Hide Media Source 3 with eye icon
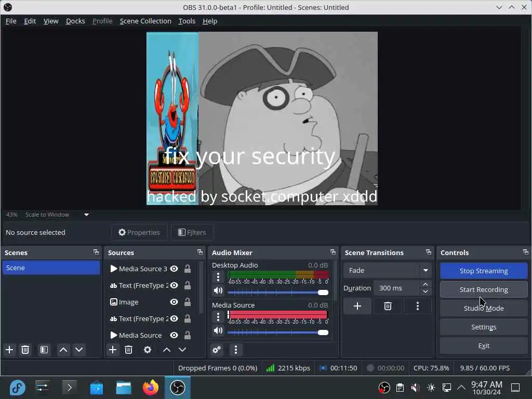Screen dimensions: 532x399 pyautogui.click(x=174, y=269)
